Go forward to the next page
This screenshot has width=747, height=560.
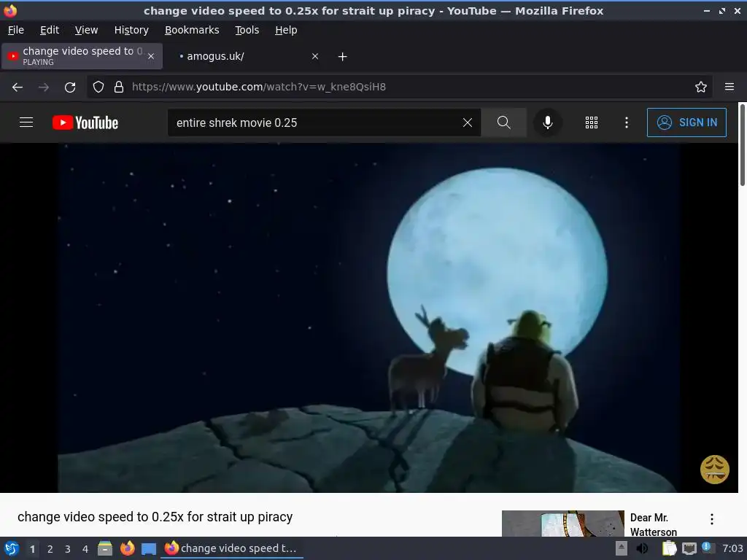pyautogui.click(x=43, y=87)
